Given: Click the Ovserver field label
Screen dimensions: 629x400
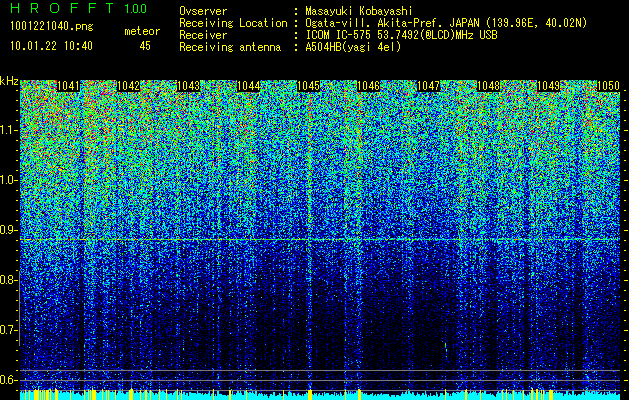Looking at the screenshot, I should click(203, 11).
